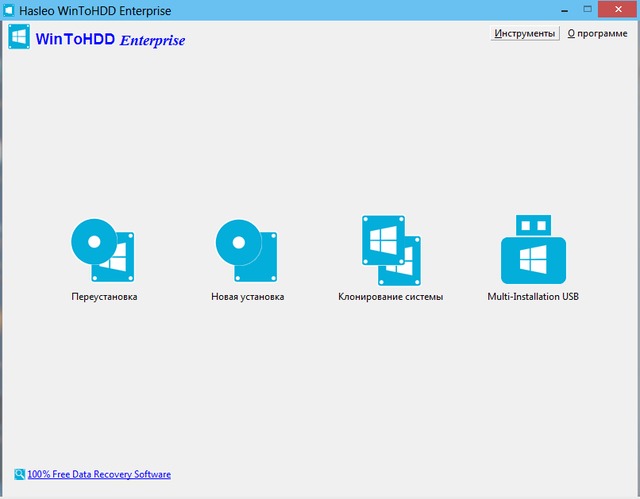The image size is (640, 499).
Task: Open the Клонирование системы icon
Action: (390, 249)
